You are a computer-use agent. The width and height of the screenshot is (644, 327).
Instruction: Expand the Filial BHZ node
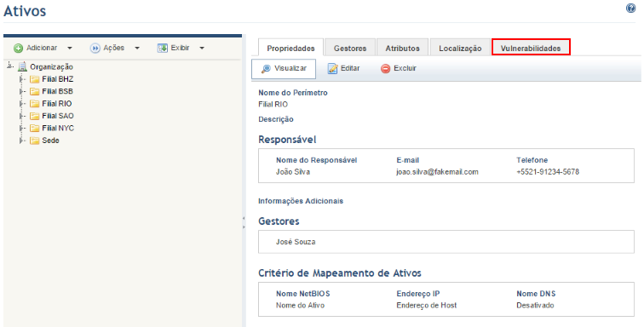[x=23, y=79]
